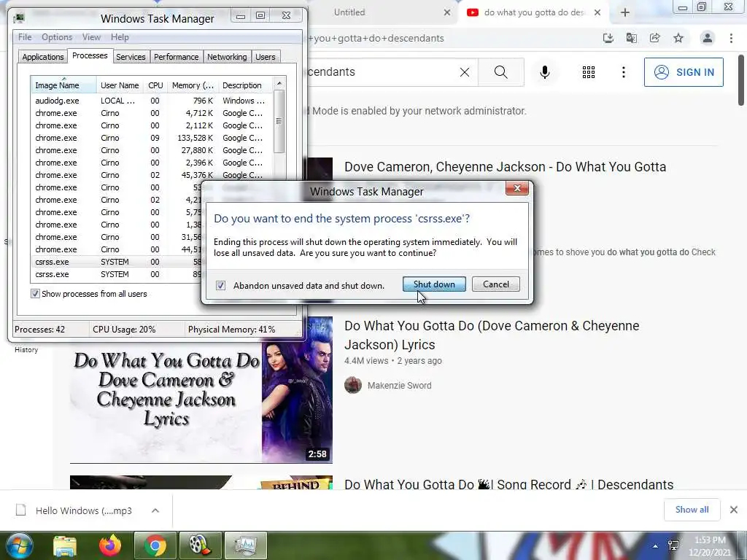The height and width of the screenshot is (560, 747).
Task: Open the Hello Windows mp3 download options arrow
Action: pos(155,510)
